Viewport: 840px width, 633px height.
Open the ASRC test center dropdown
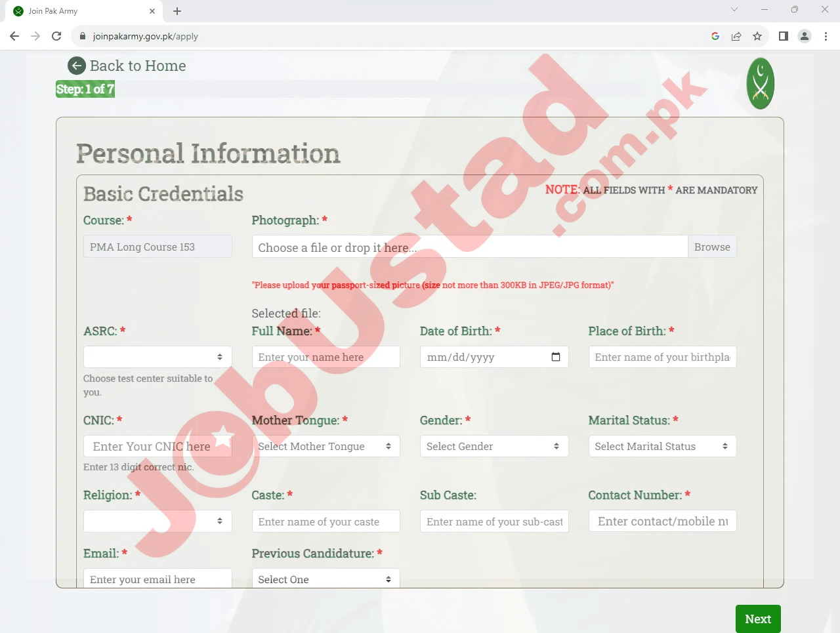pyautogui.click(x=157, y=357)
